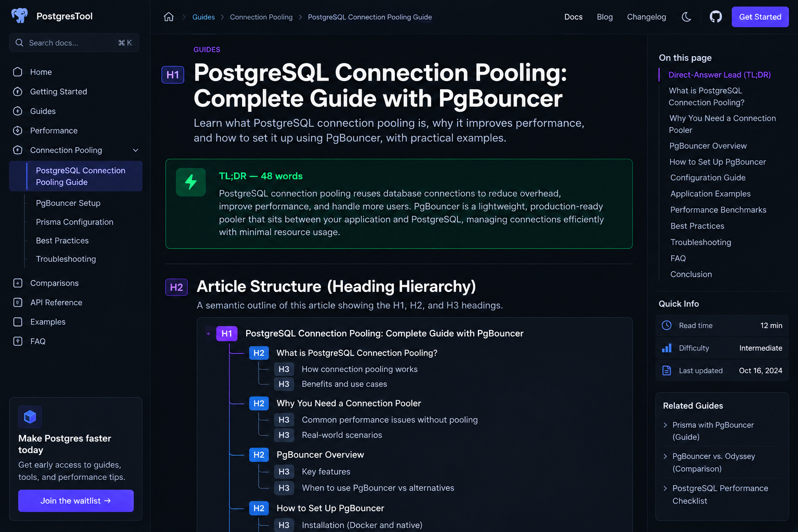Open Docs in the top navigation

tap(574, 17)
